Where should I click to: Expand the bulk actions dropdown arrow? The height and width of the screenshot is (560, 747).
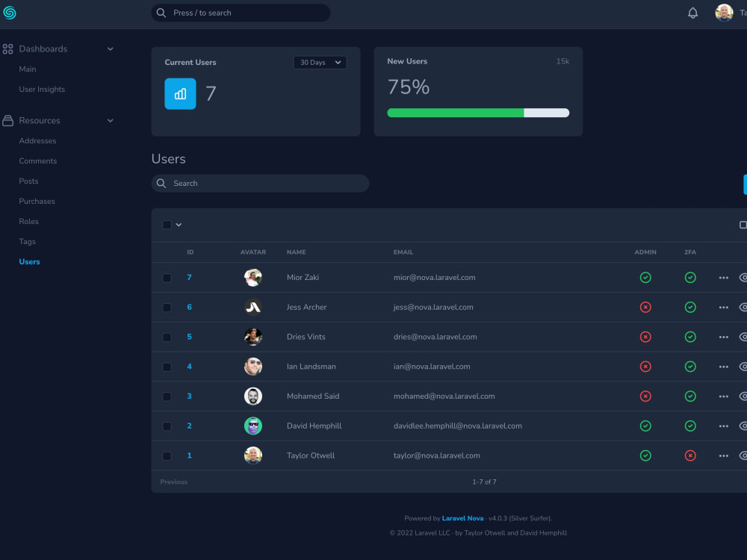179,224
